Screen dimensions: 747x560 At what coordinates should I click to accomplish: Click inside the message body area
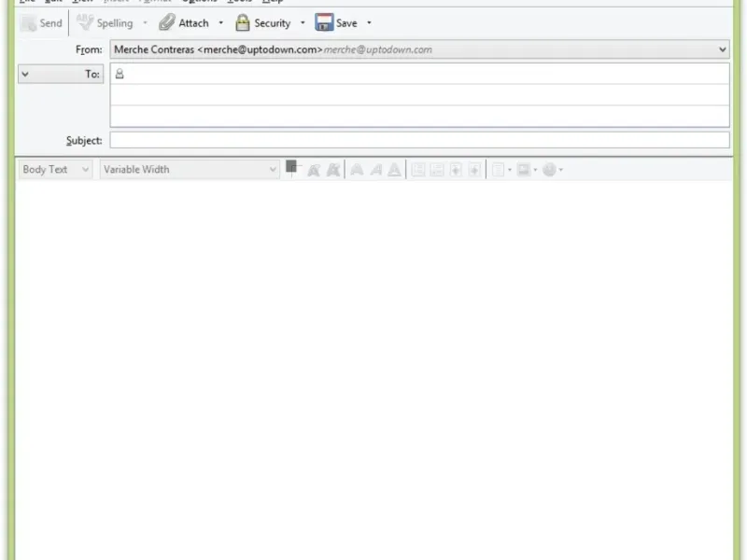[373, 370]
